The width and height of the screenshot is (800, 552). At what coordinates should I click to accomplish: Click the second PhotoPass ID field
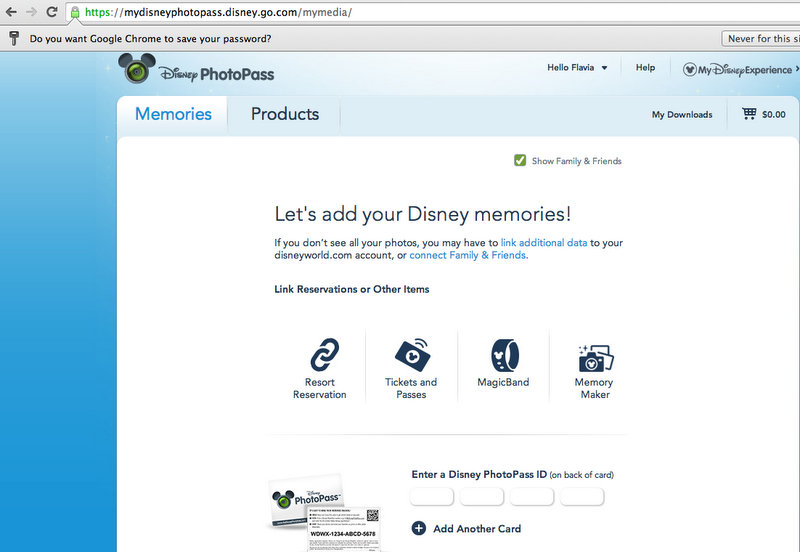pos(482,496)
